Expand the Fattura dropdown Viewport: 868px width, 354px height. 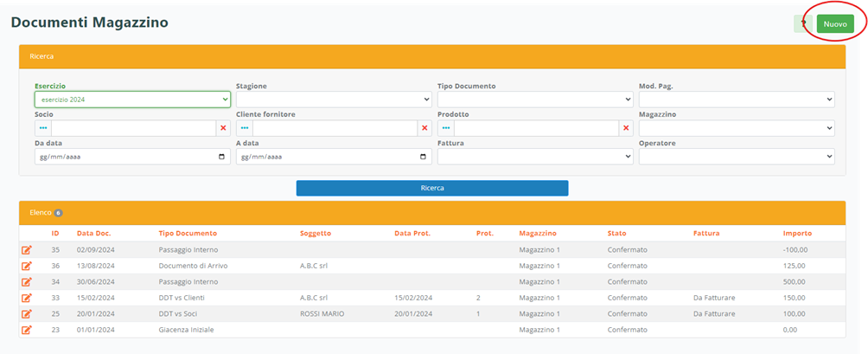(535, 157)
